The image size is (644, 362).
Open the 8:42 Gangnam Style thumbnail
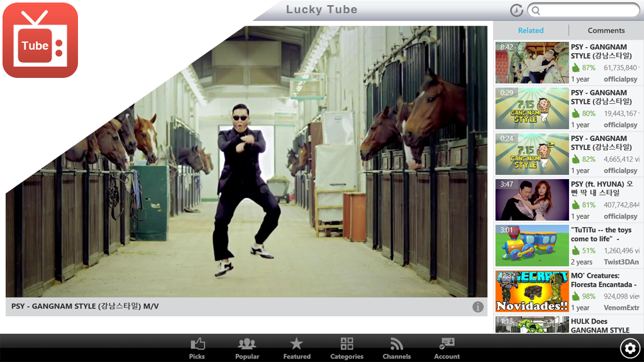click(532, 63)
